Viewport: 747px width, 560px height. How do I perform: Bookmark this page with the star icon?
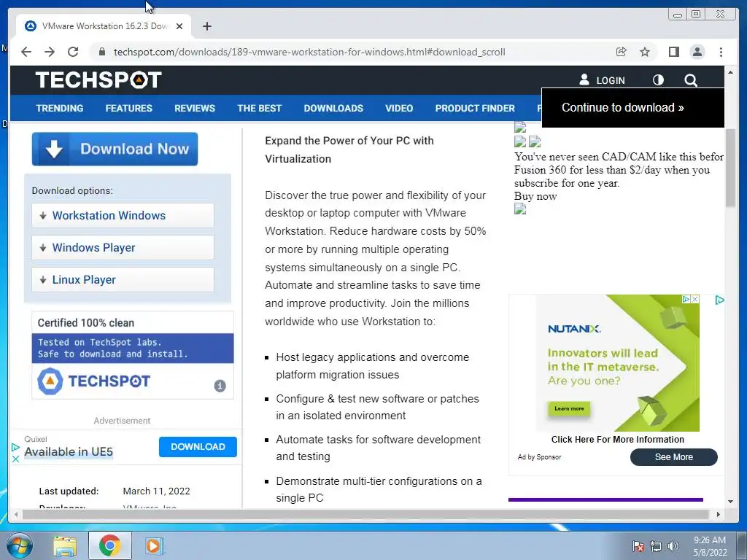(645, 52)
